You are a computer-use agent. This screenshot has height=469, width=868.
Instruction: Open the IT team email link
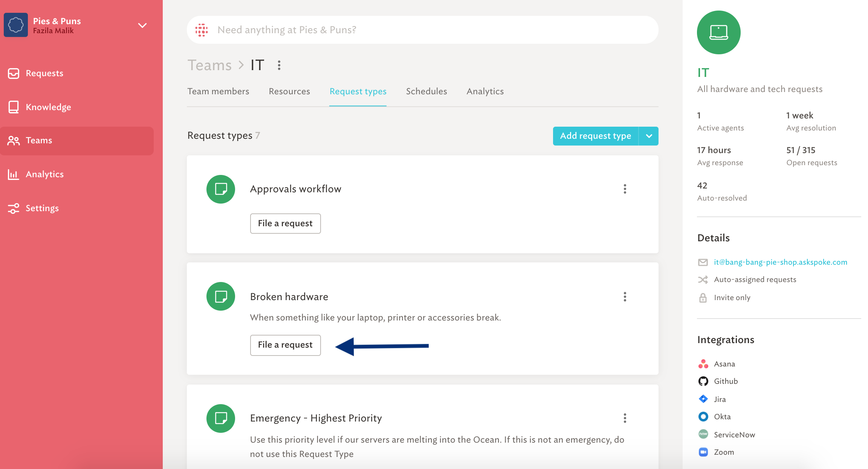click(781, 262)
